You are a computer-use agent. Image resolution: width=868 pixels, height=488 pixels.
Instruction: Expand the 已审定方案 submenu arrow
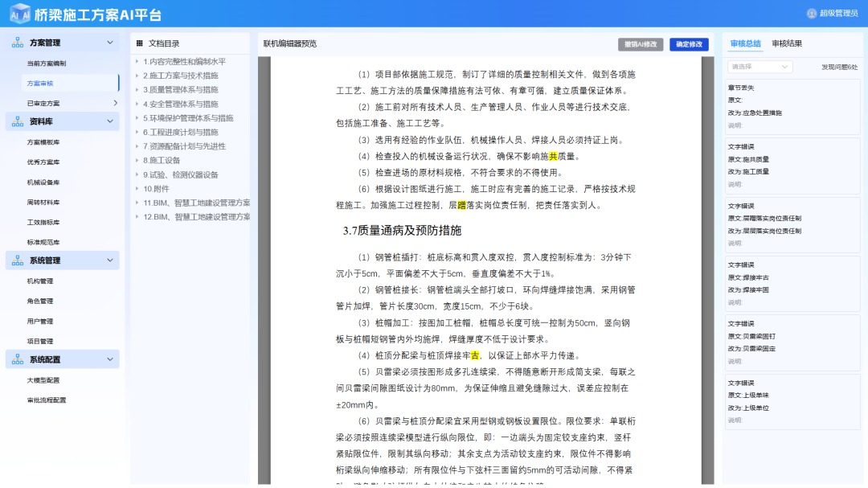point(115,103)
